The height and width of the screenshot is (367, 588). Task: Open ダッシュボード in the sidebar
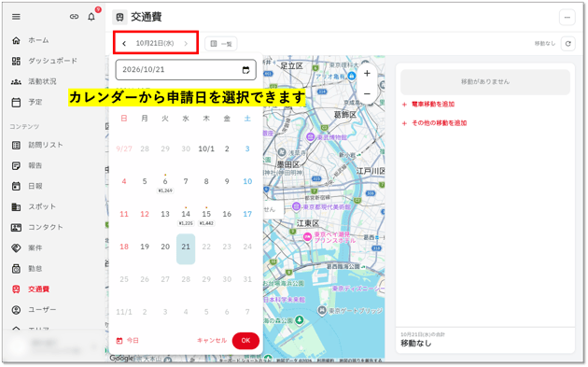[52, 61]
